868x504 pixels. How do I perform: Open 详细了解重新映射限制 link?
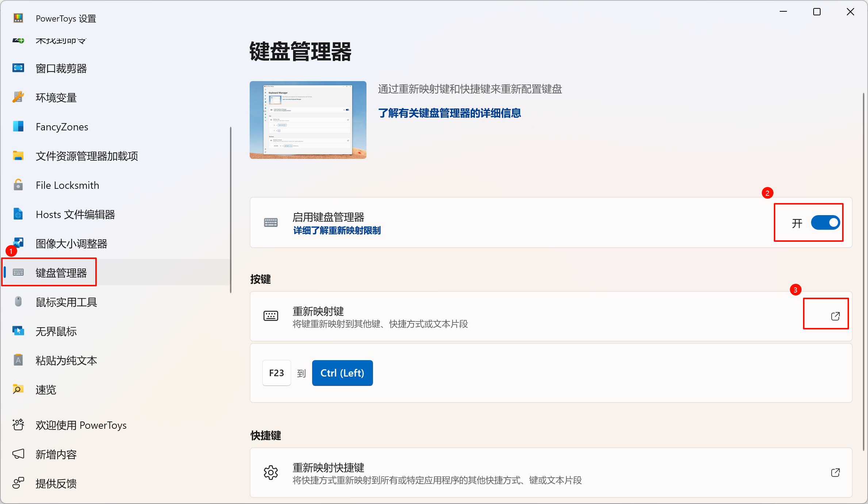[337, 230]
